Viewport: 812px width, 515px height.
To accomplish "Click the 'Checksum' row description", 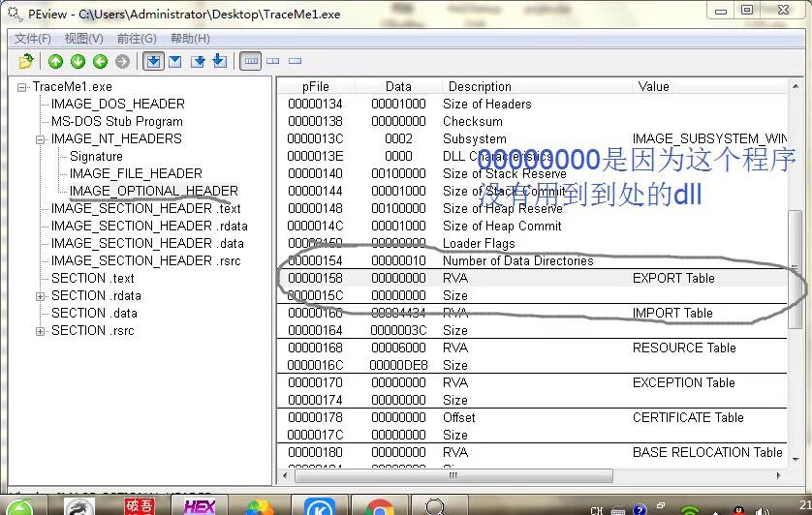I will (x=472, y=122).
